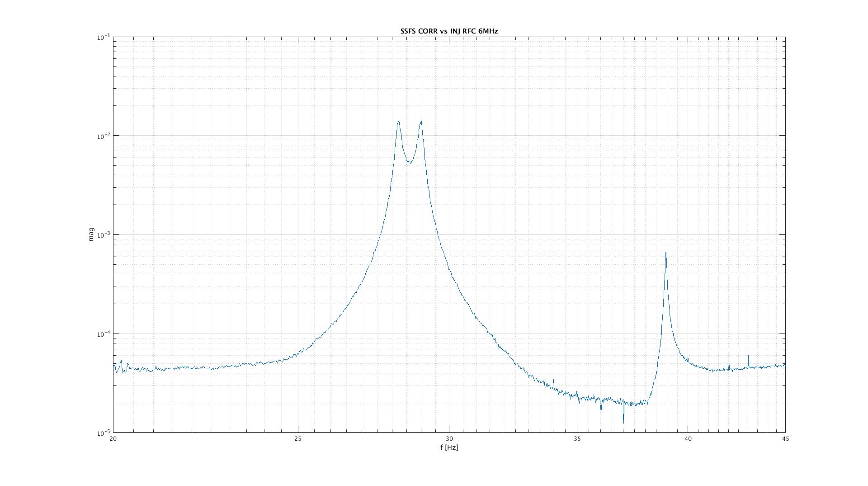Click the x-axis tick label 40
Image resolution: width=868 pixels, height=486 pixels.
(x=688, y=439)
